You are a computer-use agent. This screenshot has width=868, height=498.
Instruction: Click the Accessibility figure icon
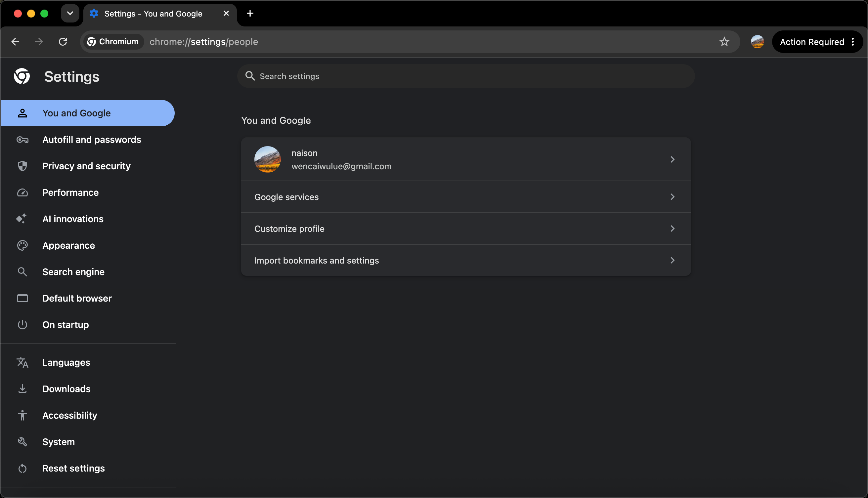[22, 415]
